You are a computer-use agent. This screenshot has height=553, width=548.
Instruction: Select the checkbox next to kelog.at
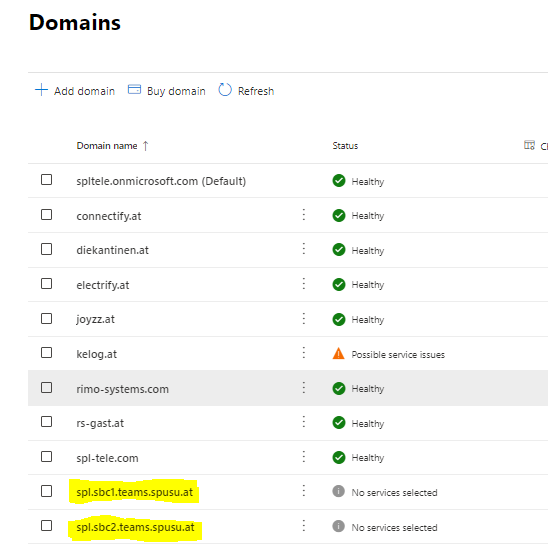click(x=47, y=353)
